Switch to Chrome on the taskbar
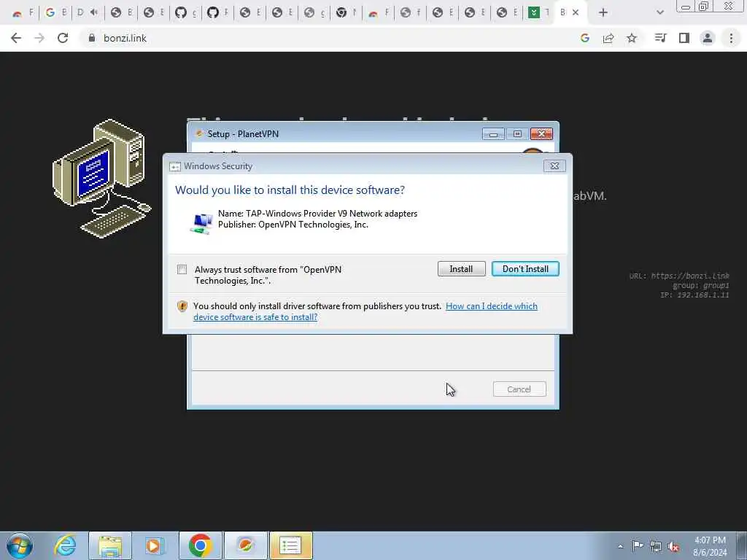Screen dimensions: 747x560 [200, 545]
